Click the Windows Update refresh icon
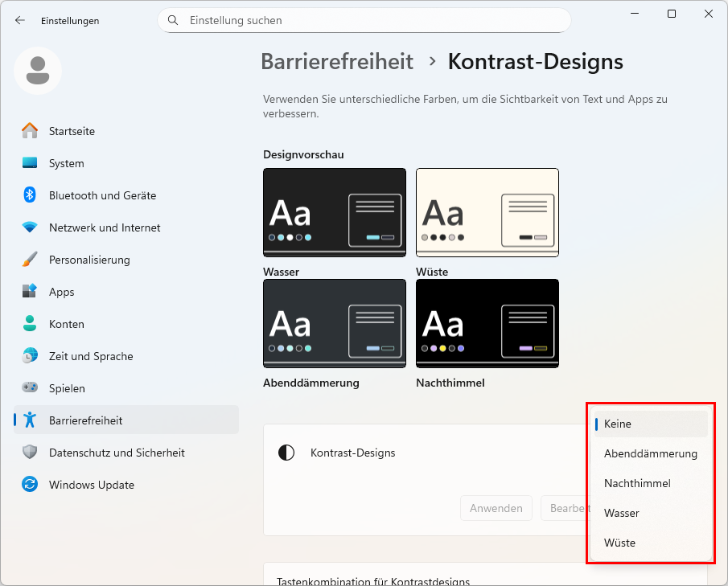 30,485
